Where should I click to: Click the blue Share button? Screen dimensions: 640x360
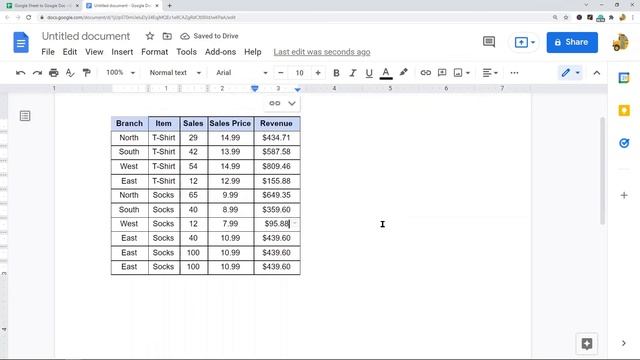tap(572, 42)
